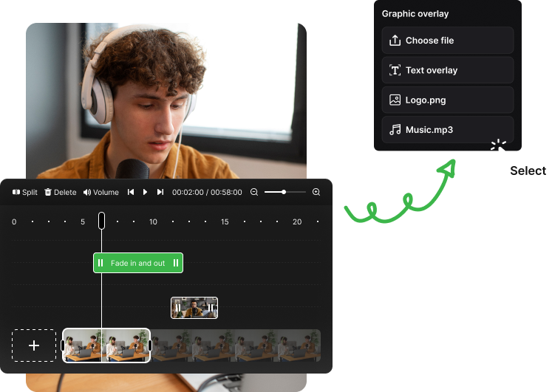Select Text overlay in Graphic overlay panel
The width and height of the screenshot is (552, 392).
coord(447,70)
